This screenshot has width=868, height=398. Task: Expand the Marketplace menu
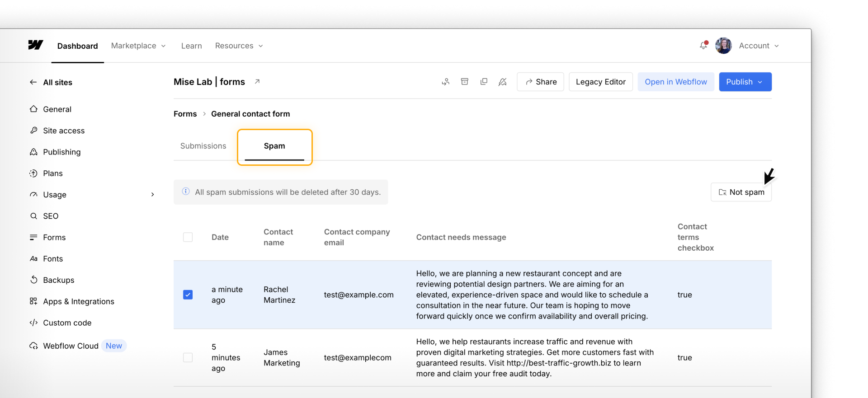[x=138, y=46]
